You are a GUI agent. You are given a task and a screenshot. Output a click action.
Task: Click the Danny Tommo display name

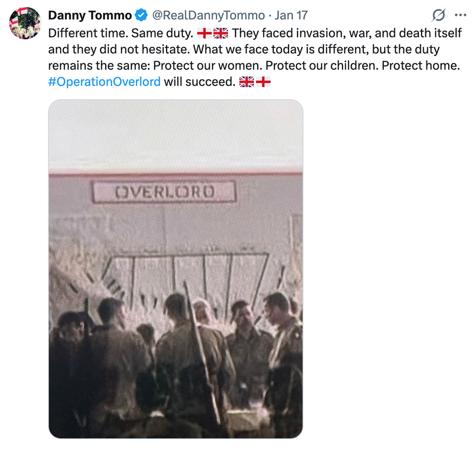90,15
